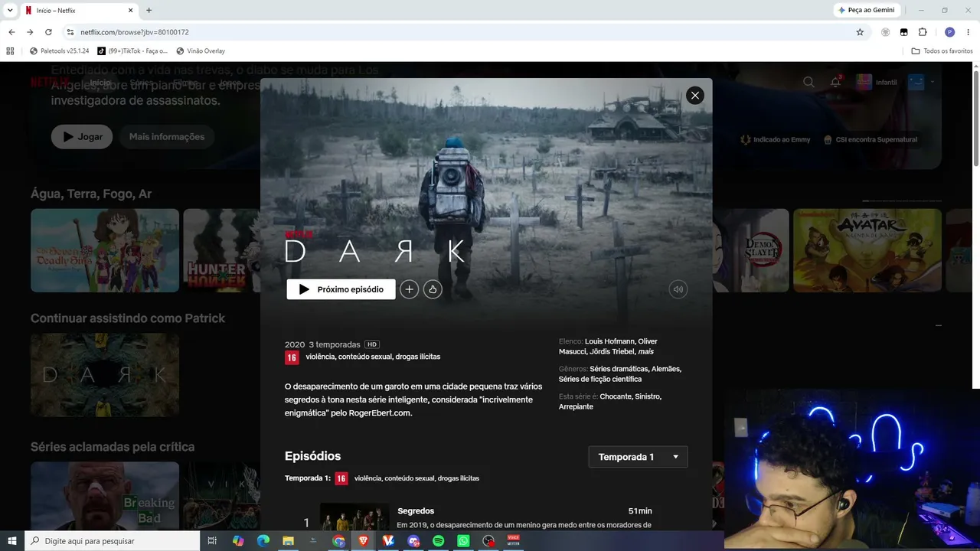Select the Início – Netflix tab
980x551 pixels.
coord(79,10)
